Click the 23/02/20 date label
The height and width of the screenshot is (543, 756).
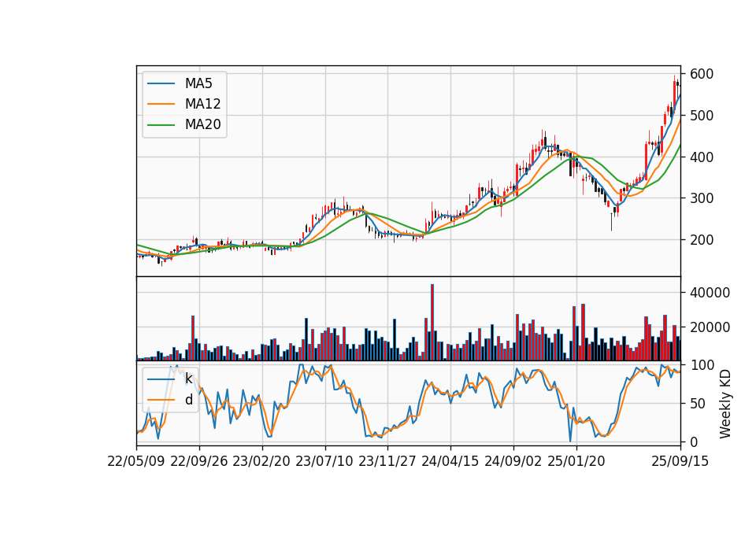(x=261, y=461)
